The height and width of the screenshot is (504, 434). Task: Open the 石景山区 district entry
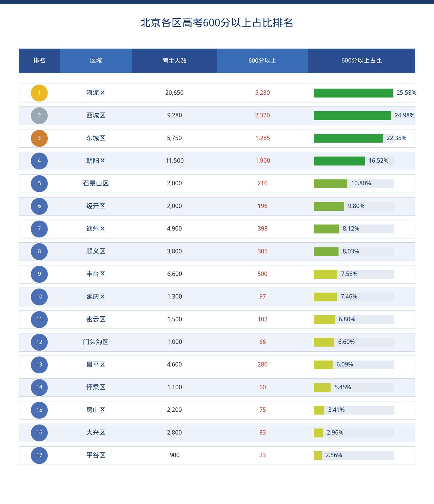click(96, 183)
